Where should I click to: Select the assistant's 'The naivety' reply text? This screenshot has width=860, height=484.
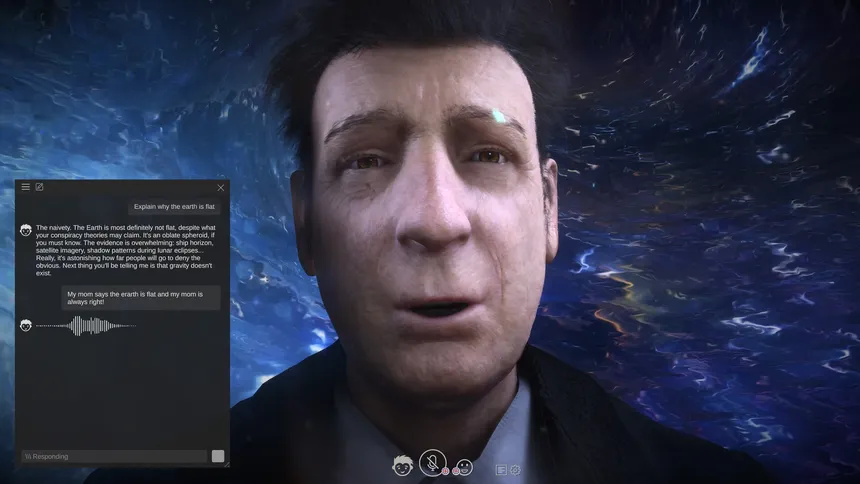[x=126, y=250]
